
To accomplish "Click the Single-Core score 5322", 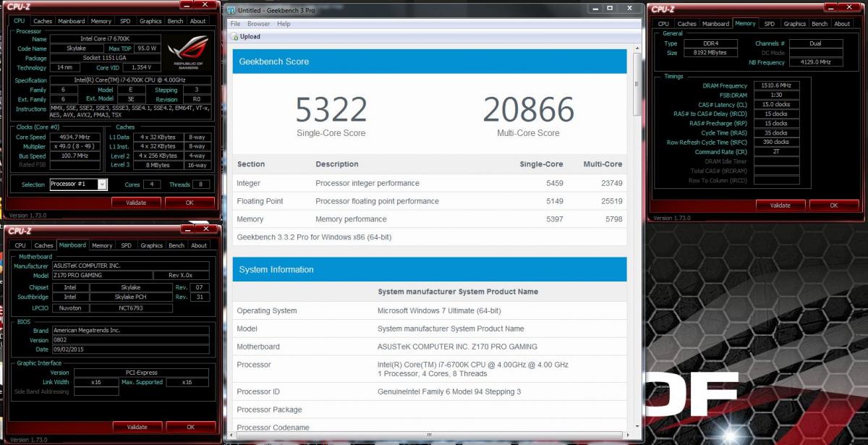I will (x=331, y=110).
